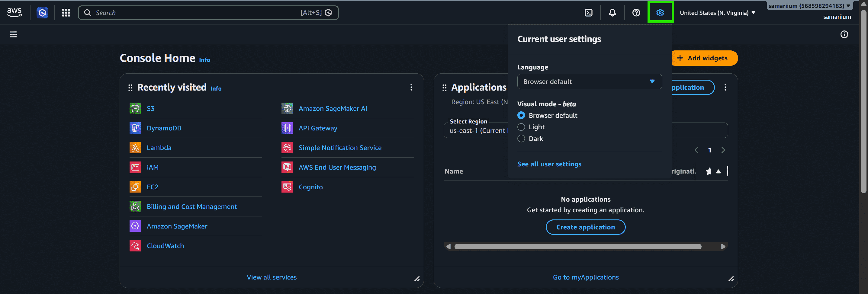
Task: Open Applications widget options menu
Action: coord(725,87)
